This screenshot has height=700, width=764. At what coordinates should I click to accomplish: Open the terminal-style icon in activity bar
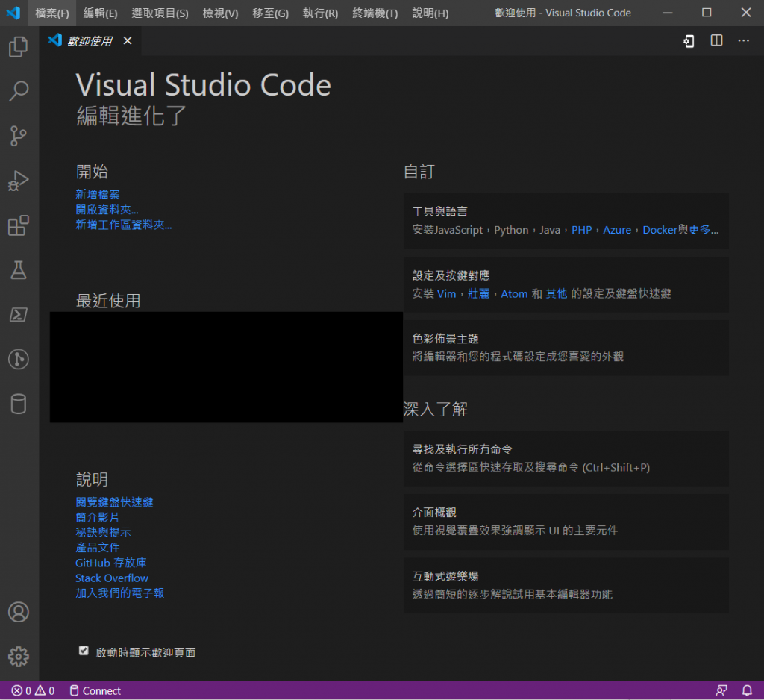(x=19, y=314)
